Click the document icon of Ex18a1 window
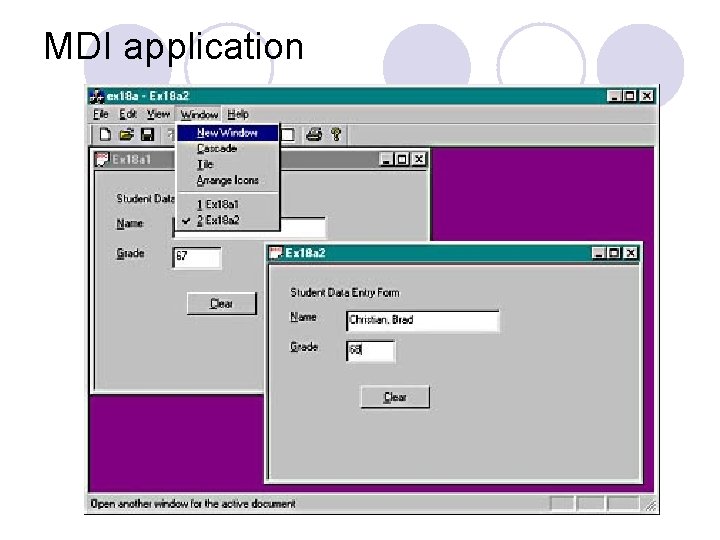720x540 pixels. (x=101, y=159)
